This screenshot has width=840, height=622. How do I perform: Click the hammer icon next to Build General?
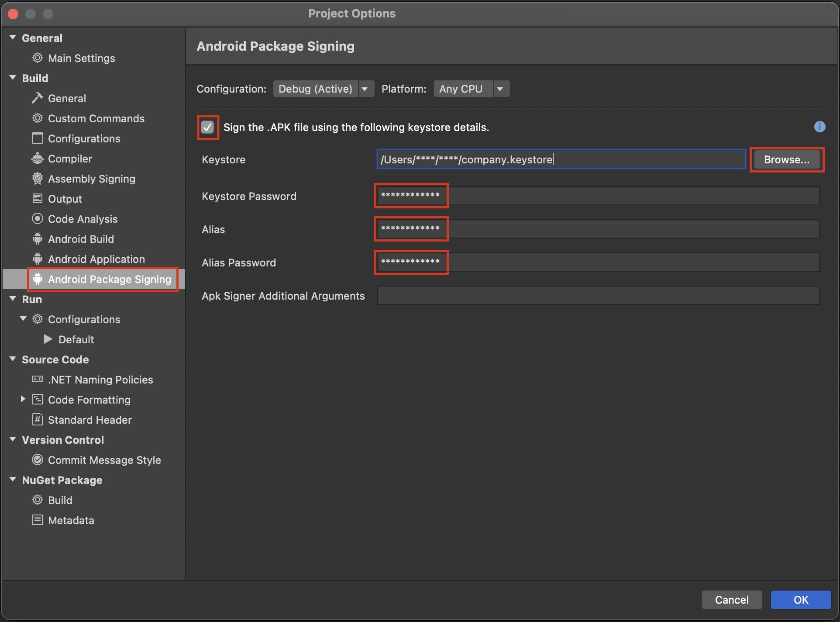point(38,98)
